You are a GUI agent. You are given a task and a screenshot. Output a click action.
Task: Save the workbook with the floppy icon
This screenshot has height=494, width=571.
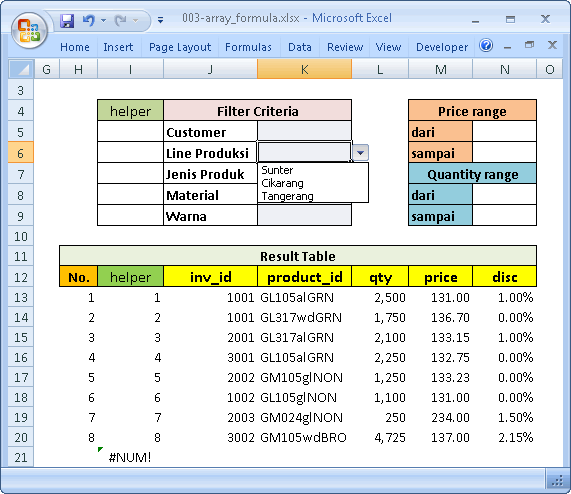point(67,20)
